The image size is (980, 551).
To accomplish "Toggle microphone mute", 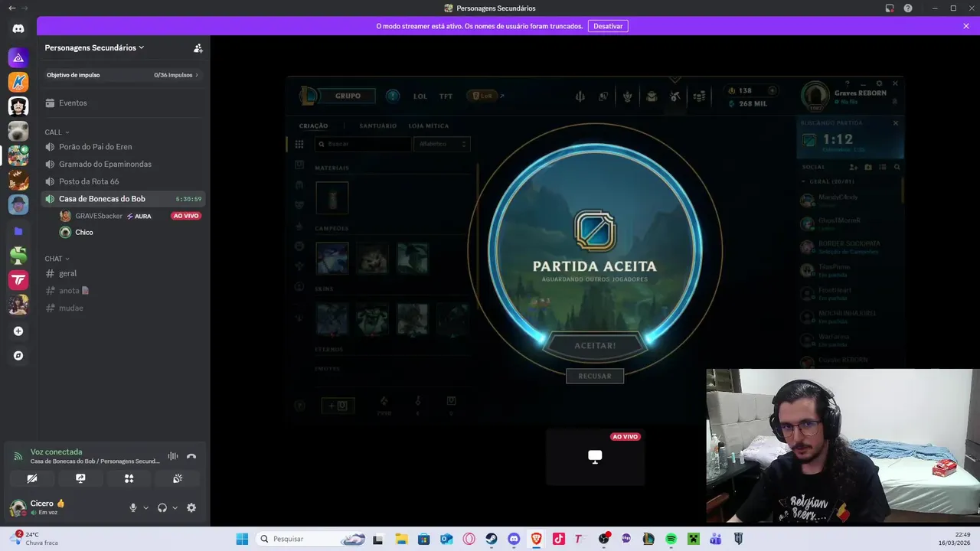I will click(x=133, y=507).
